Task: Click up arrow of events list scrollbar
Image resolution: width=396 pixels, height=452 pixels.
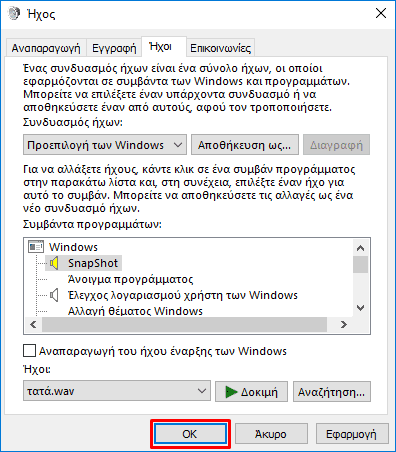Action: tap(360, 248)
